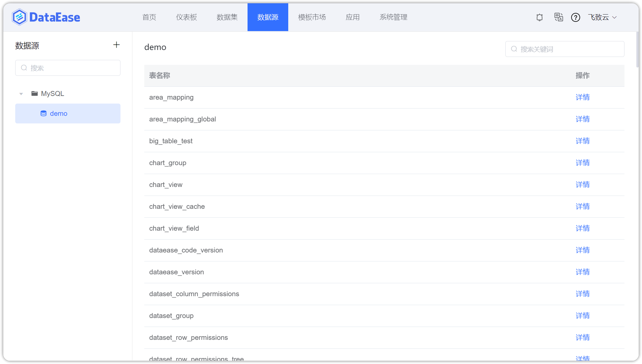Open the 数据集 menu item
The height and width of the screenshot is (364, 642).
(x=227, y=17)
